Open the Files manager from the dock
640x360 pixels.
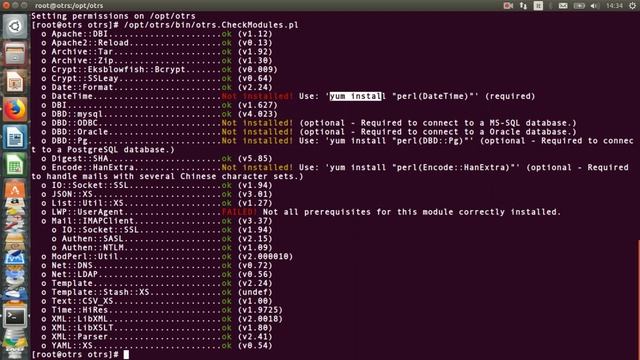pyautogui.click(x=15, y=54)
